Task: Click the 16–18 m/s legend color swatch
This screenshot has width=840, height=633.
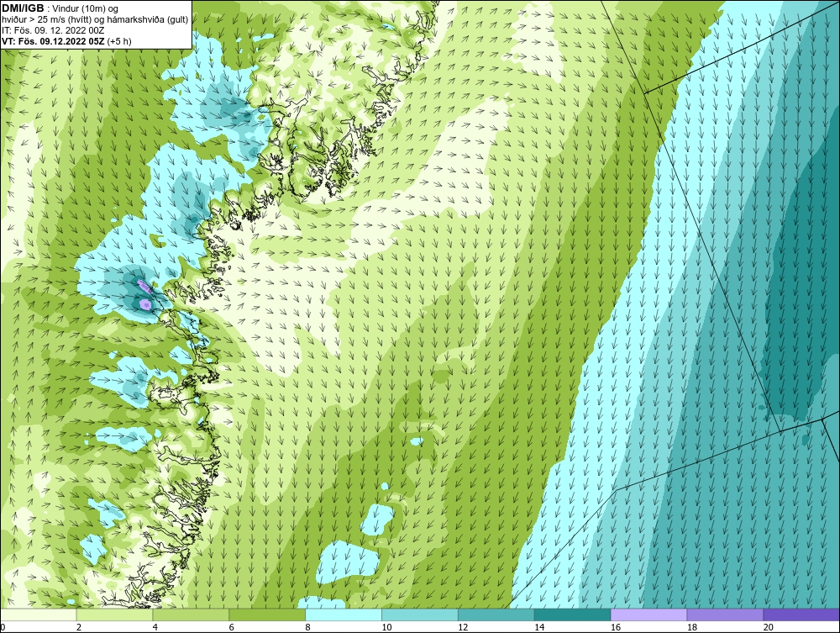Action: click(x=648, y=615)
